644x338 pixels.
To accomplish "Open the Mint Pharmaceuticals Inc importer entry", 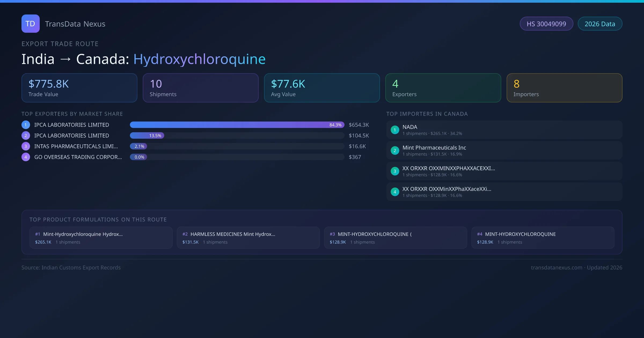I will [504, 150].
